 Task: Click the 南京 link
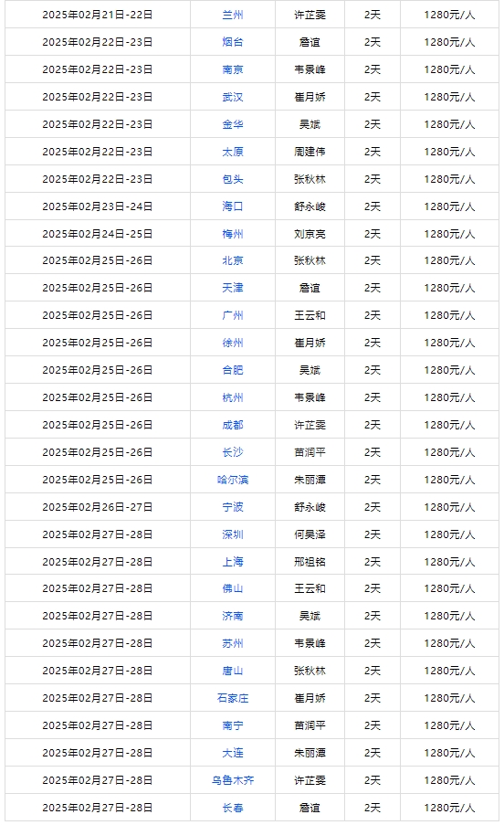(232, 69)
